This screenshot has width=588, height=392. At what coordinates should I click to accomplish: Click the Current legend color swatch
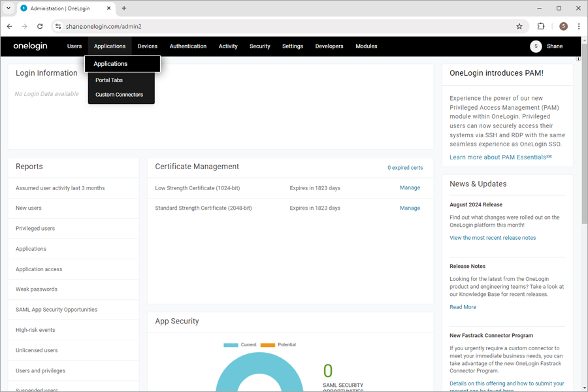tap(231, 345)
